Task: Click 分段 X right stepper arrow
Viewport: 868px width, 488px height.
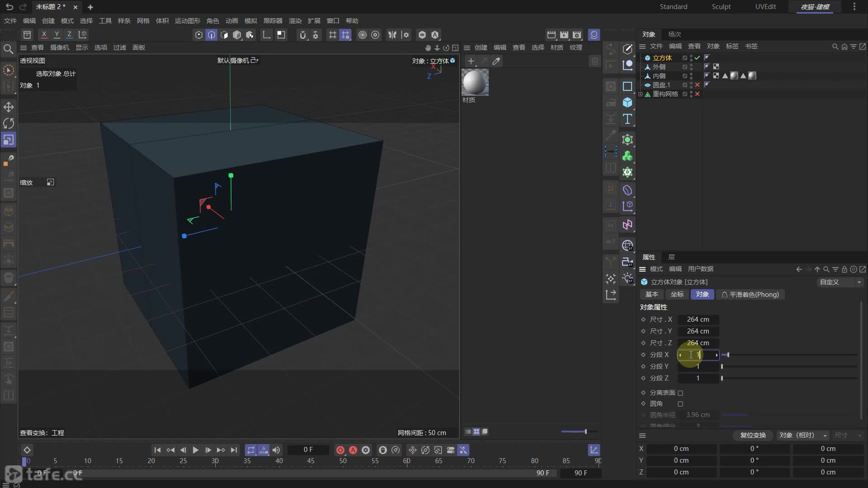Action: (717, 355)
